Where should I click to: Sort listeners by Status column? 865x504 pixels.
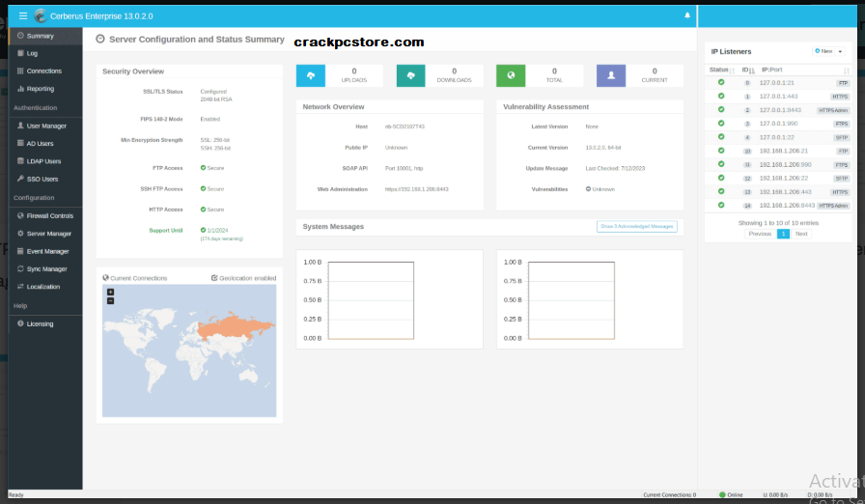coord(721,70)
